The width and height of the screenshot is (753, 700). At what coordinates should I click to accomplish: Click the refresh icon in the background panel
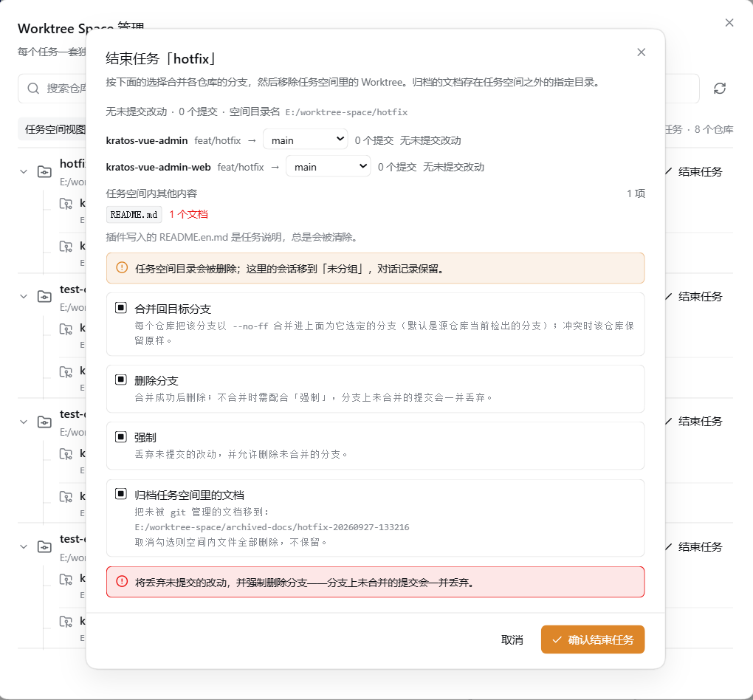pyautogui.click(x=719, y=89)
